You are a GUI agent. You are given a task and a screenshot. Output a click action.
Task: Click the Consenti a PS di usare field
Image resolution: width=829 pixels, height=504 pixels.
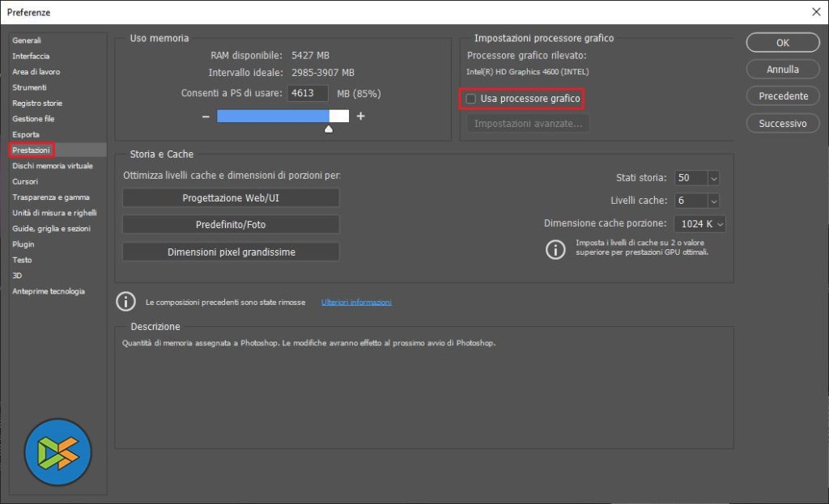click(x=308, y=94)
